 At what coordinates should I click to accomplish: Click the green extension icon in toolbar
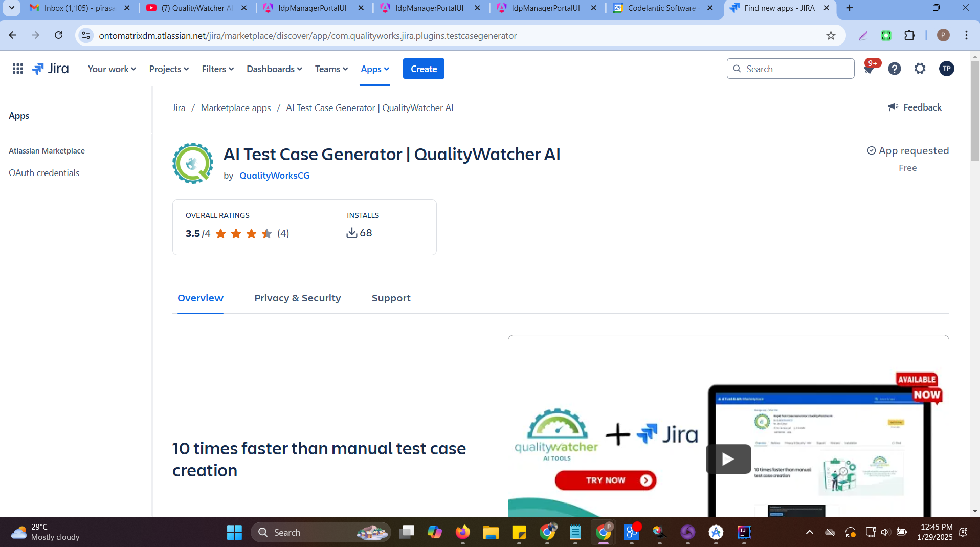pyautogui.click(x=886, y=35)
